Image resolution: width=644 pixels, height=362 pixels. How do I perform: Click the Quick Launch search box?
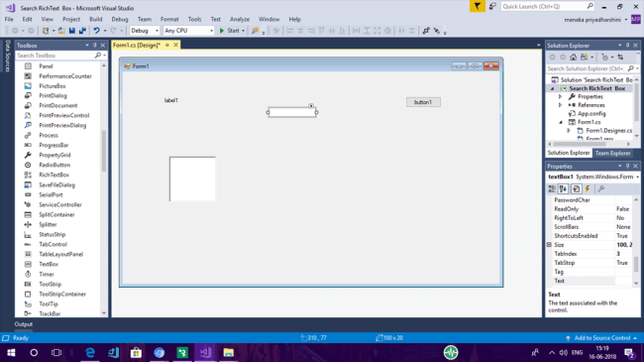(x=548, y=6)
